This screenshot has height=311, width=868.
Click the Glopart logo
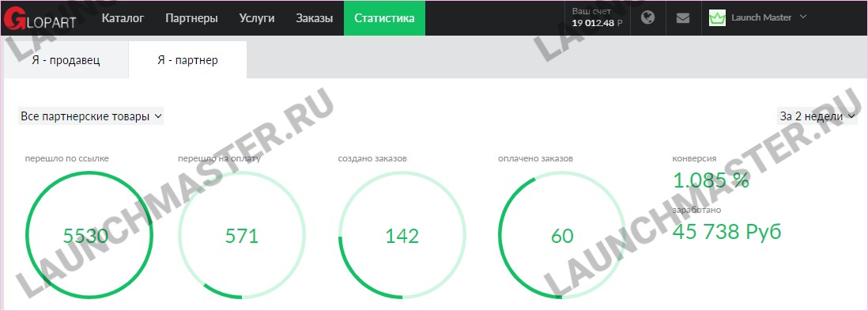[x=40, y=18]
